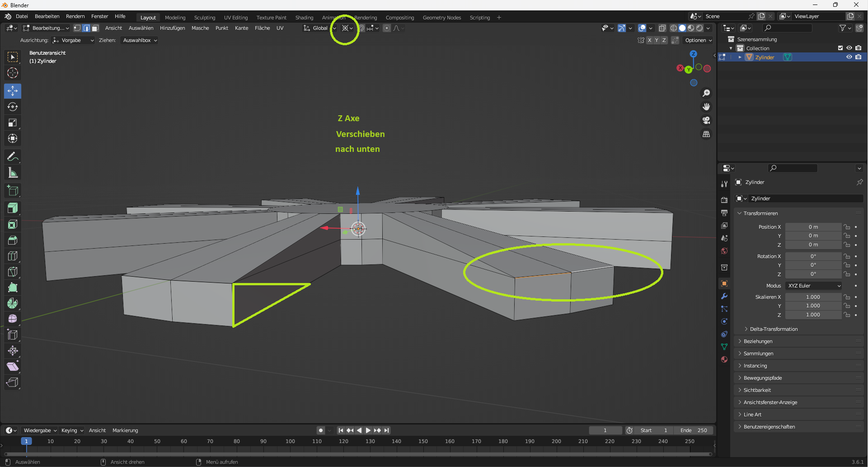868x467 pixels.
Task: Switch perspective/orthographic grid icon
Action: [706, 134]
